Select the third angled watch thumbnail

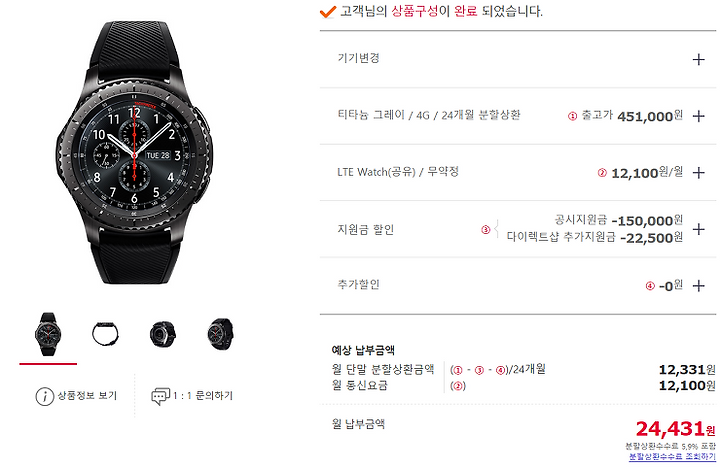point(163,334)
